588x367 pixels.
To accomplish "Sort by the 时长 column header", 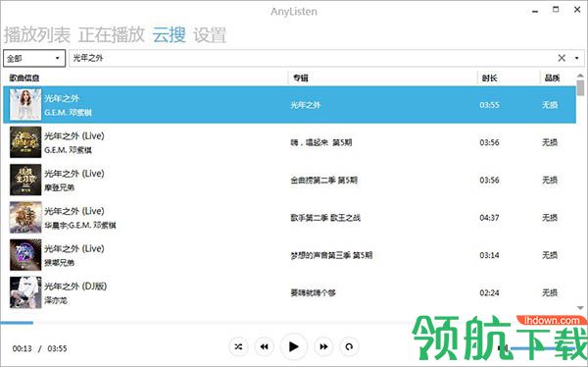I will 489,79.
